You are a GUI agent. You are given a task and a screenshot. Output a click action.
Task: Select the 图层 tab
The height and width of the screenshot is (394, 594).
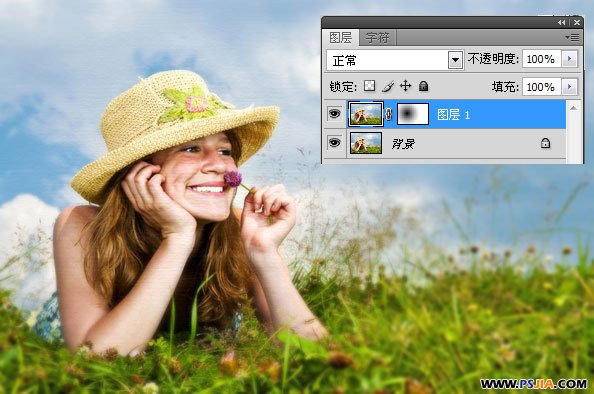click(341, 38)
